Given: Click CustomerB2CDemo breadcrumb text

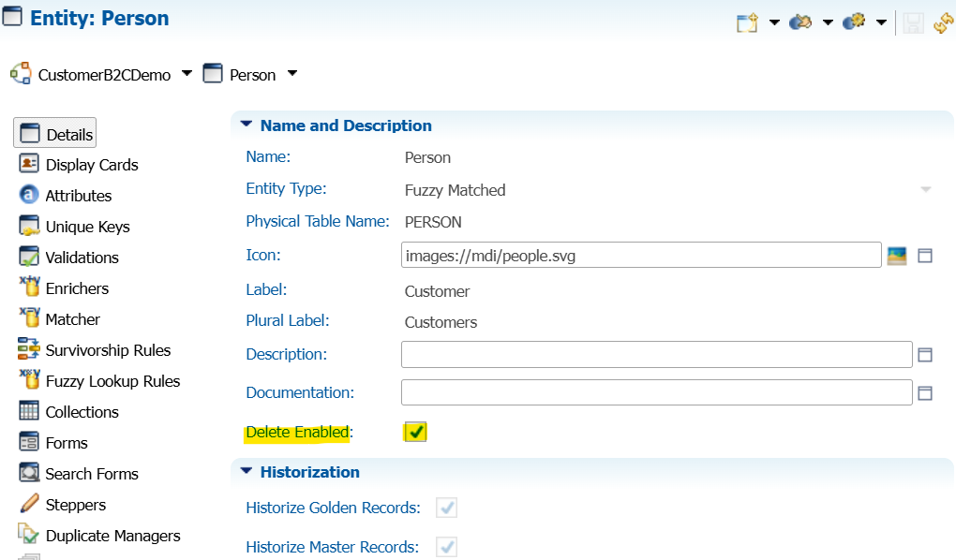Looking at the screenshot, I should click(104, 75).
